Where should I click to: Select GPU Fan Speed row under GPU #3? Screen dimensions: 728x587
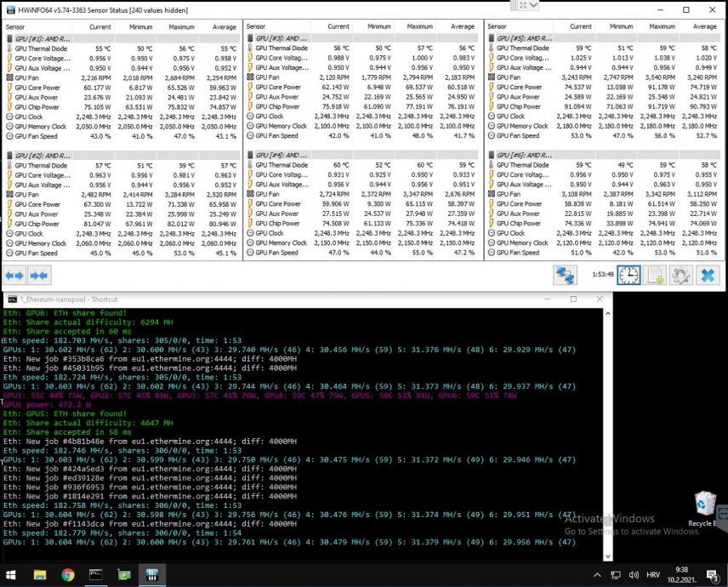point(361,135)
